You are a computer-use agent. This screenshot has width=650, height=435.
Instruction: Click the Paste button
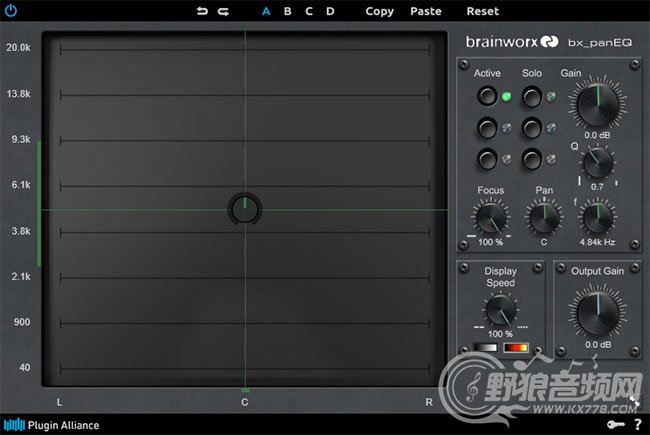pyautogui.click(x=426, y=11)
